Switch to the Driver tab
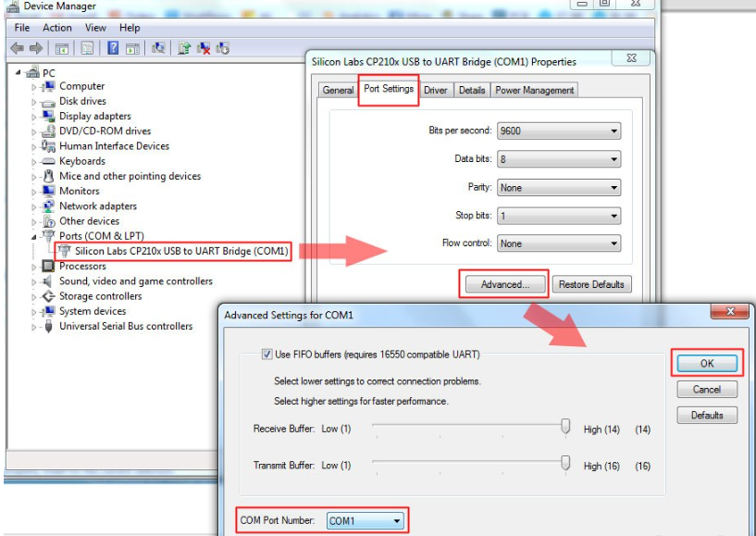Viewport: 756px width, 536px height. pos(435,90)
